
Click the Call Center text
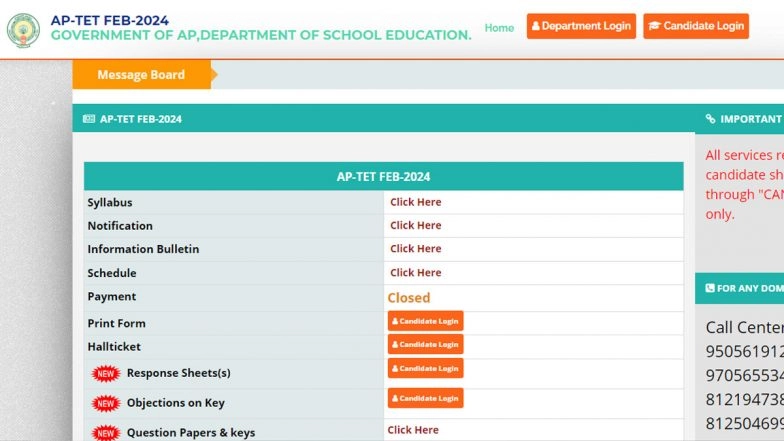(744, 328)
